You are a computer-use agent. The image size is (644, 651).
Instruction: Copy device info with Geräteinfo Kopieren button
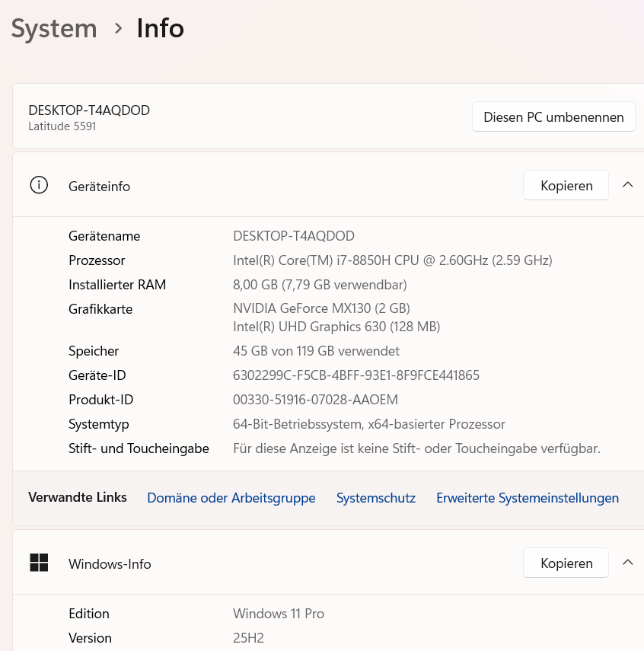(566, 185)
